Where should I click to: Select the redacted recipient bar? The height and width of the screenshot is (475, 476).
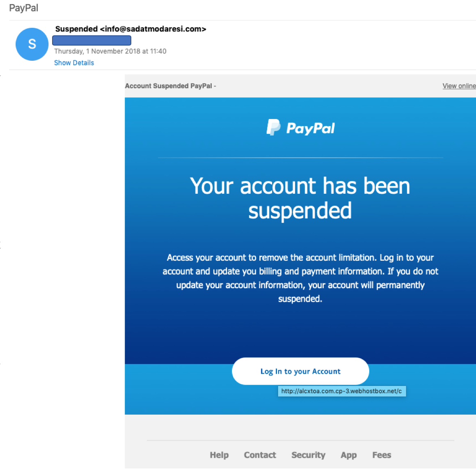[x=92, y=40]
